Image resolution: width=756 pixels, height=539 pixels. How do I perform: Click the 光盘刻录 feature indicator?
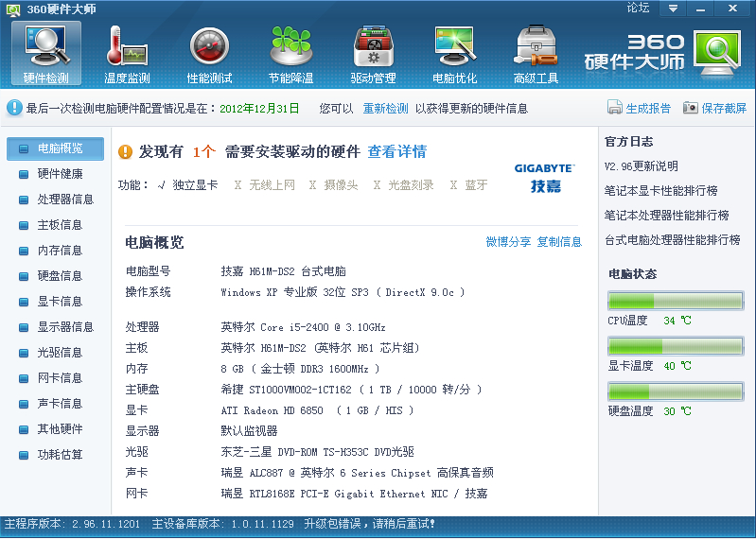tap(404, 185)
